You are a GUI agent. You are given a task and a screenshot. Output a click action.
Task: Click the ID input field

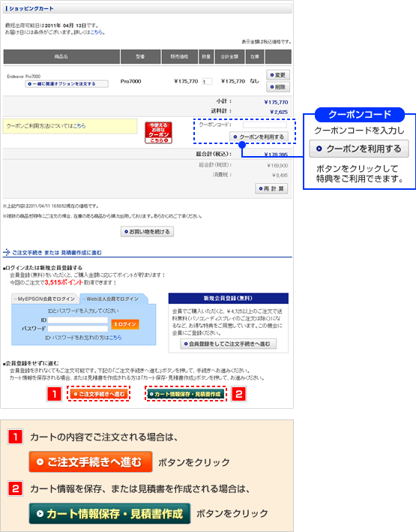[78, 320]
